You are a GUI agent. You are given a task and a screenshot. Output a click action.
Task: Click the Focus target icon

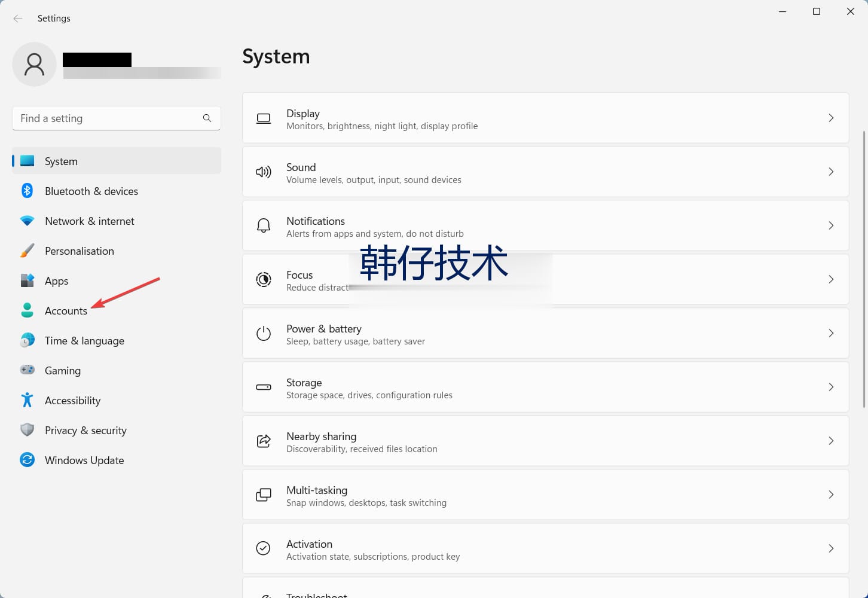coord(264,279)
